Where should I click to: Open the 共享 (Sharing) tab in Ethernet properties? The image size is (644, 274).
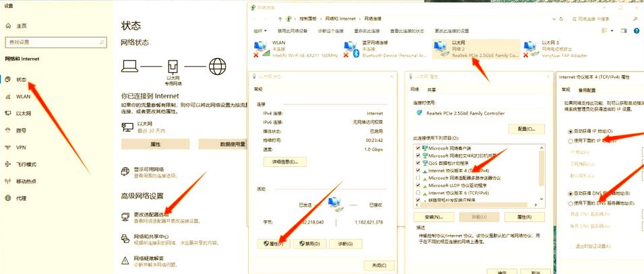pyautogui.click(x=432, y=90)
